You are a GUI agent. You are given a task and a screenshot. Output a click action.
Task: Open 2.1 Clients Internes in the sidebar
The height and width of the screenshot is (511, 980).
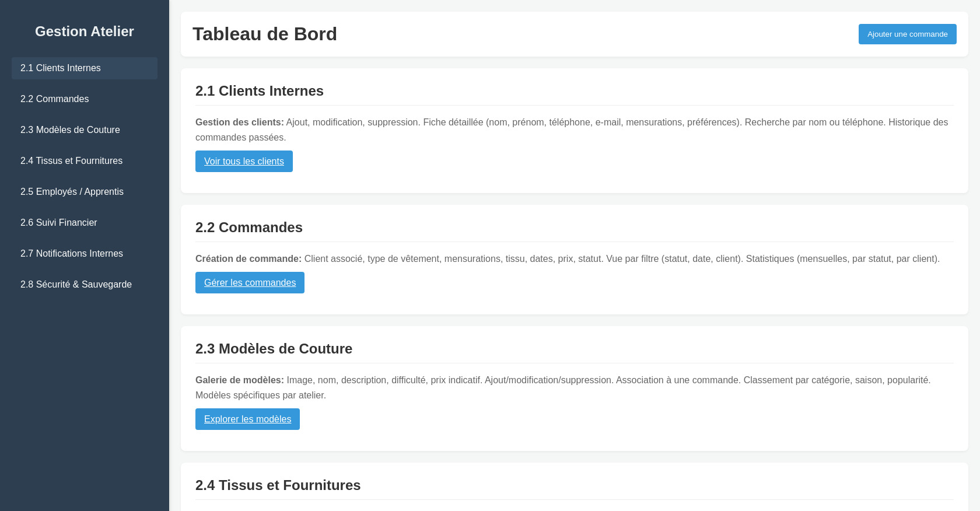tap(61, 68)
